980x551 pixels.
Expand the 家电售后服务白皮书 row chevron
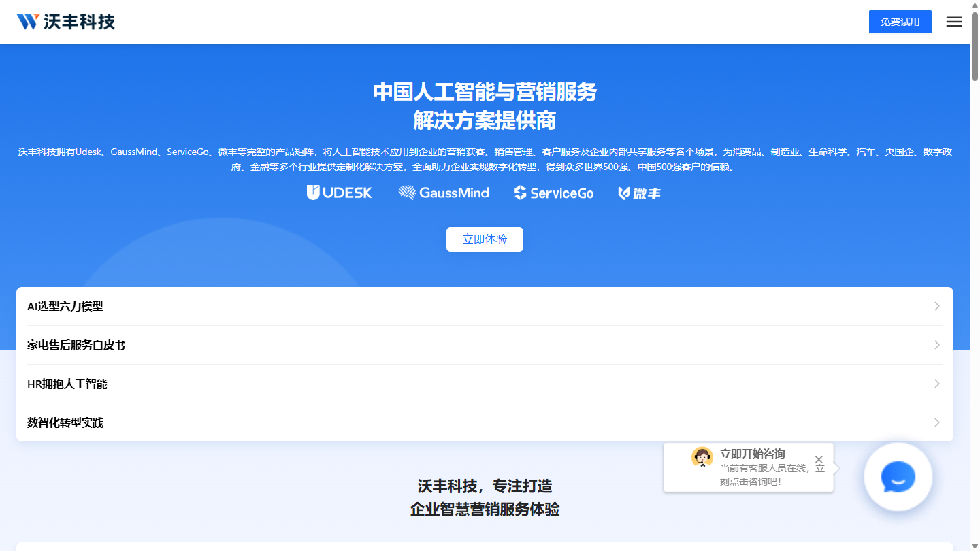(x=937, y=345)
